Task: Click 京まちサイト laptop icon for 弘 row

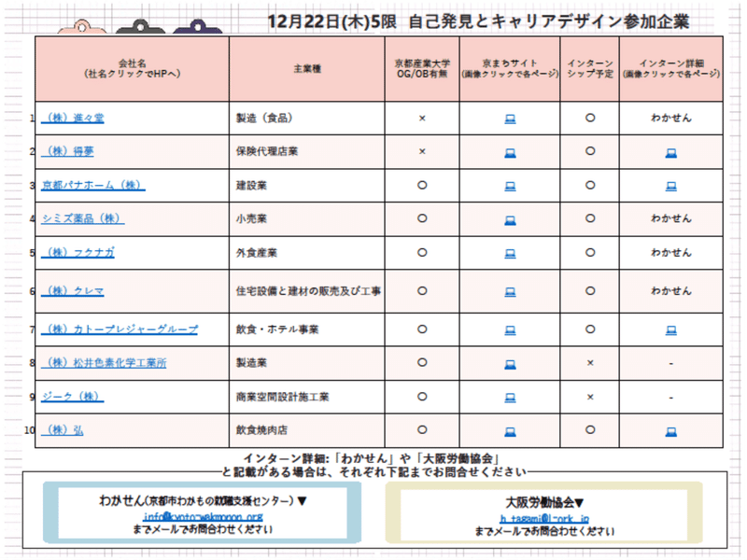Action: click(x=510, y=432)
